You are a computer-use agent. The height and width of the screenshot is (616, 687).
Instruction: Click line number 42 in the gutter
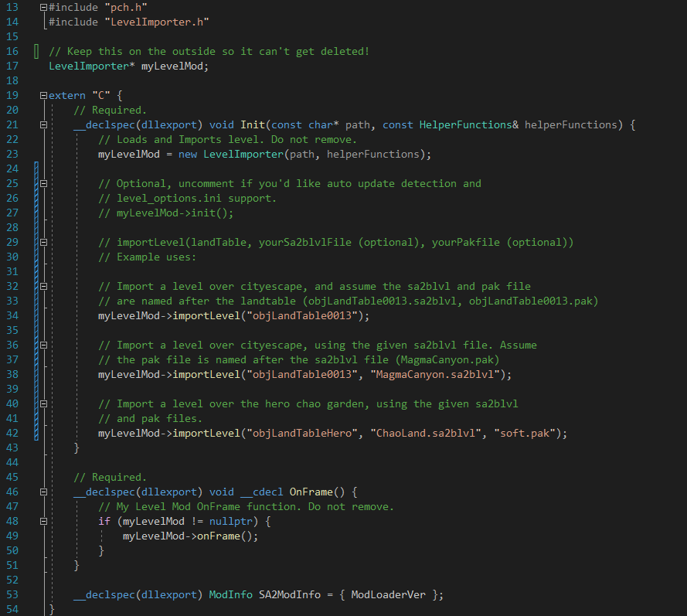pos(12,434)
